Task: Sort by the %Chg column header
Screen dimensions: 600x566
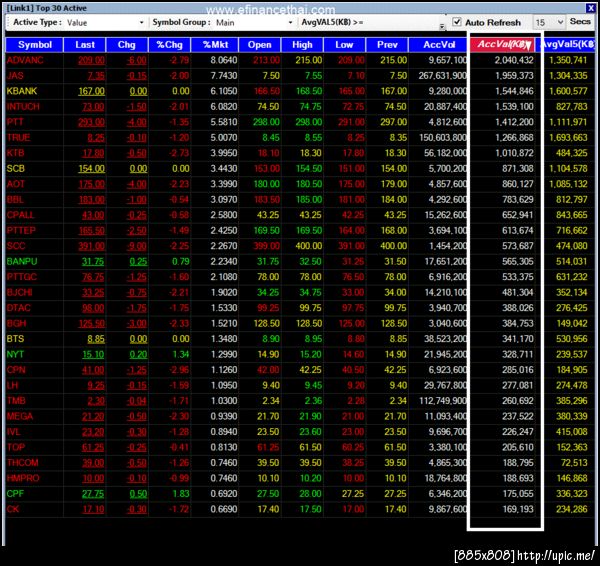Action: coord(170,45)
